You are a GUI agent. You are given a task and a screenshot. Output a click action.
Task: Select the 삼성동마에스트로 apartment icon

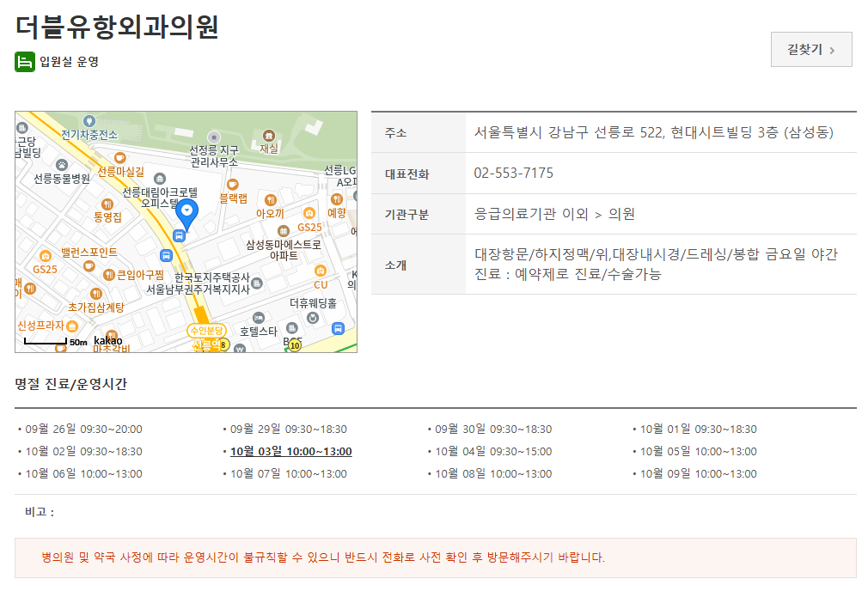pos(284,231)
